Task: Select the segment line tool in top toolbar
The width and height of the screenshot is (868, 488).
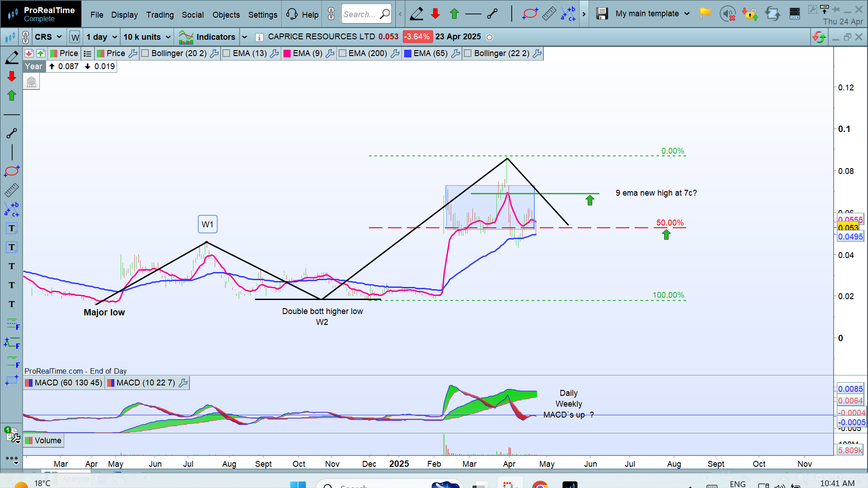Action: [493, 14]
